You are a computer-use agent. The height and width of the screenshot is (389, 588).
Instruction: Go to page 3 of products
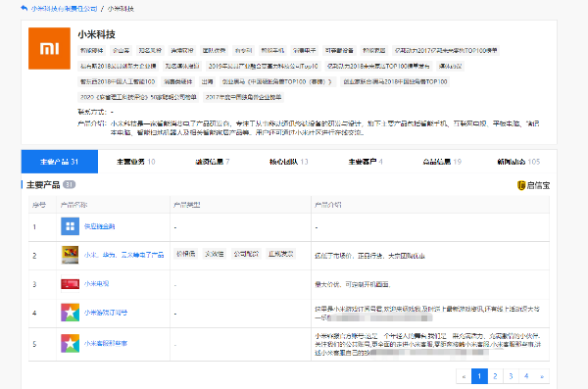point(512,376)
